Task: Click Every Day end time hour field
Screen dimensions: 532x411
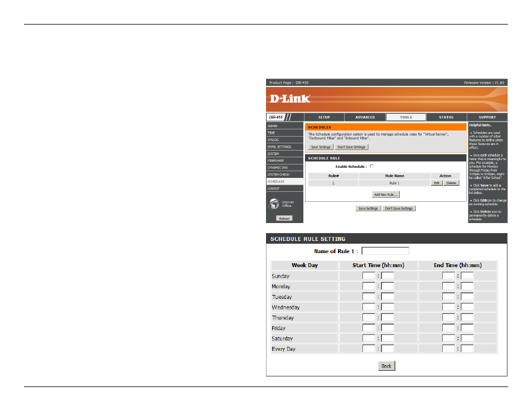Action: 448,349
